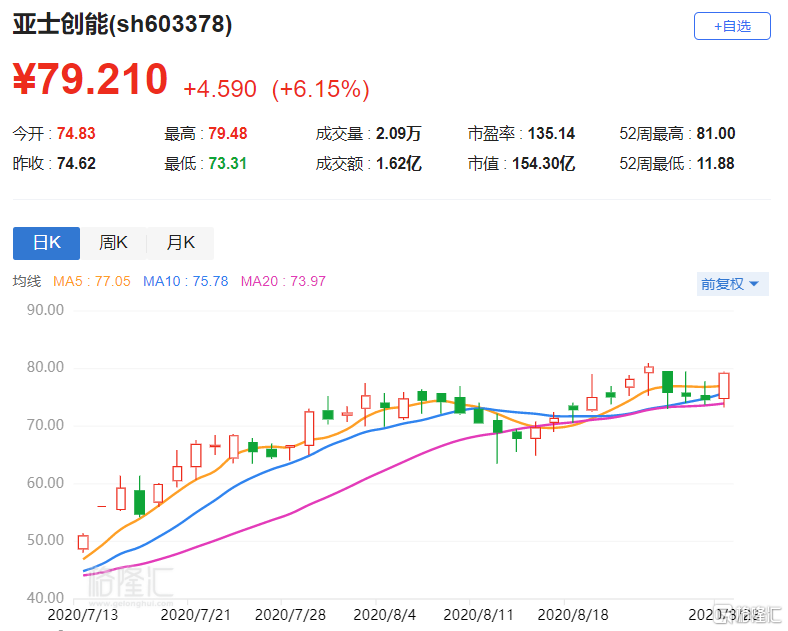This screenshot has height=631, width=788.
Task: Click the 80.00 y-axis label
Action: click(45, 367)
